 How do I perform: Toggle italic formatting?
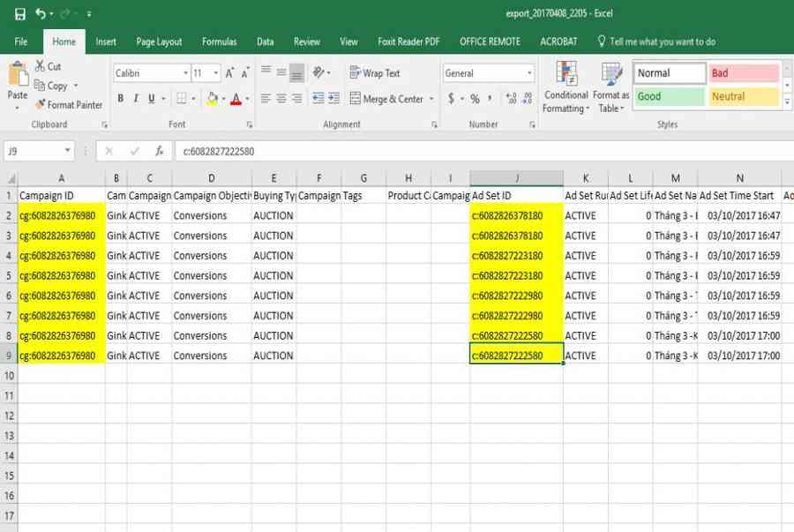click(136, 98)
